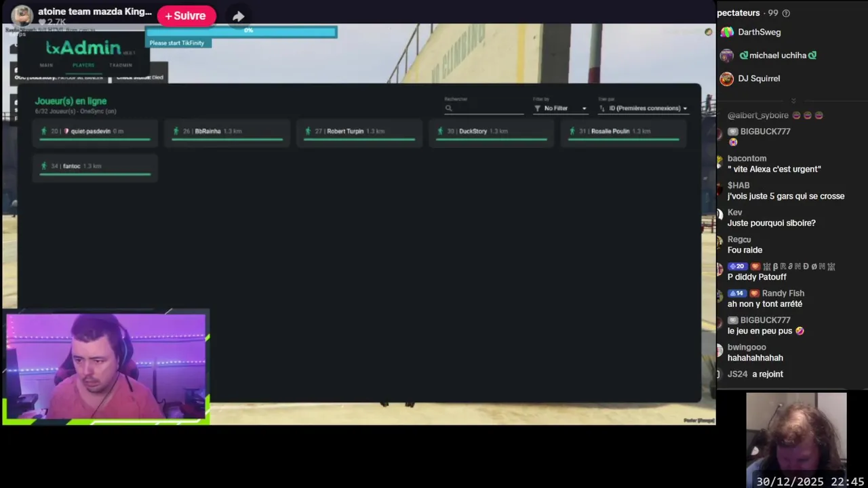
Task: Click the walking icon on Robert Turpin card
Action: [308, 131]
